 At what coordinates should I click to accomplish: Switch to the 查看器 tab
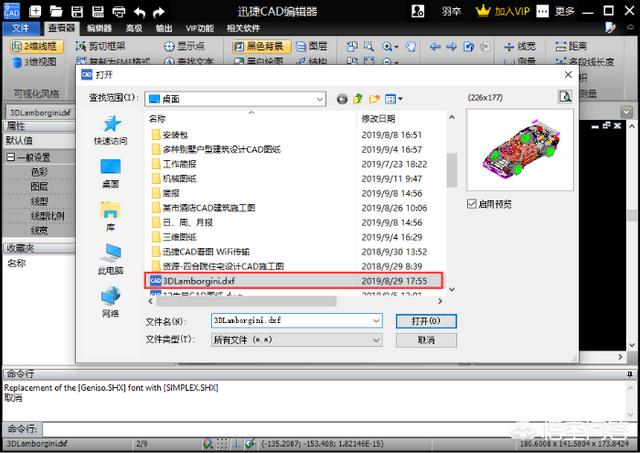(61, 28)
